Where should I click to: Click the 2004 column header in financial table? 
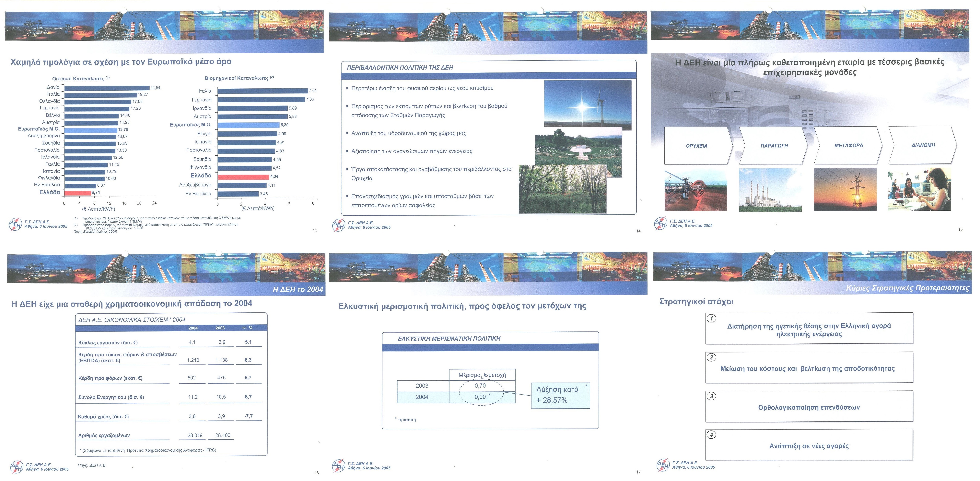pos(193,328)
